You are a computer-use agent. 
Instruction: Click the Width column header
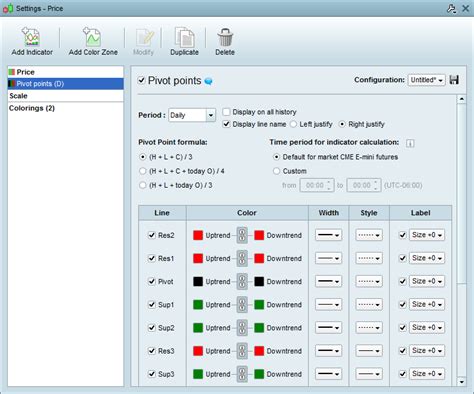click(x=329, y=213)
